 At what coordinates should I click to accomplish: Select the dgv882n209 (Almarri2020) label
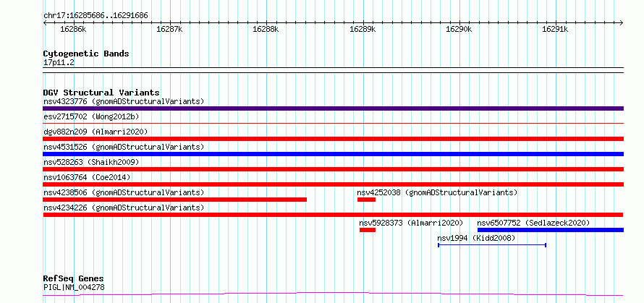96,132
